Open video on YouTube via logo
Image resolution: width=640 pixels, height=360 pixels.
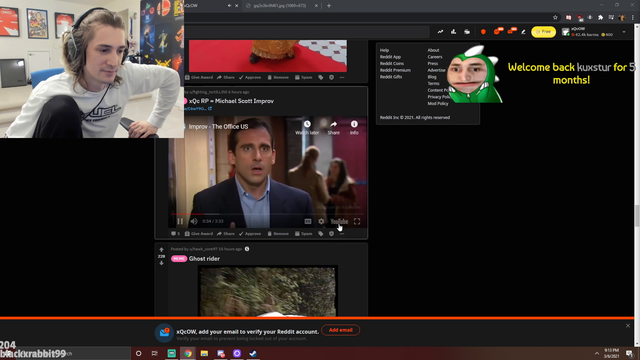(x=339, y=221)
